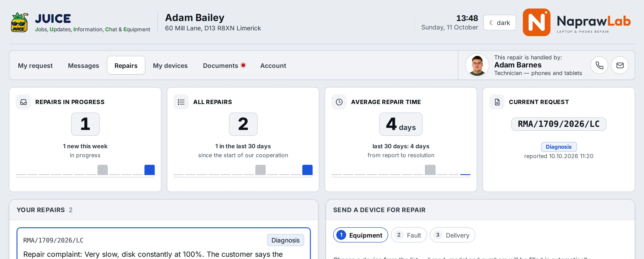Open the Account tab
The image size is (644, 259).
273,65
